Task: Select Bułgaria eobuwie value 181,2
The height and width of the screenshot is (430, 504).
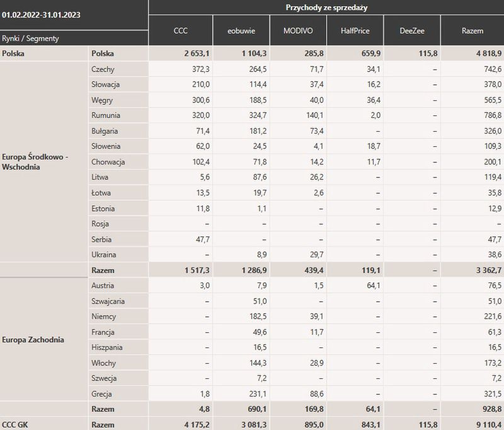Action: (x=258, y=131)
